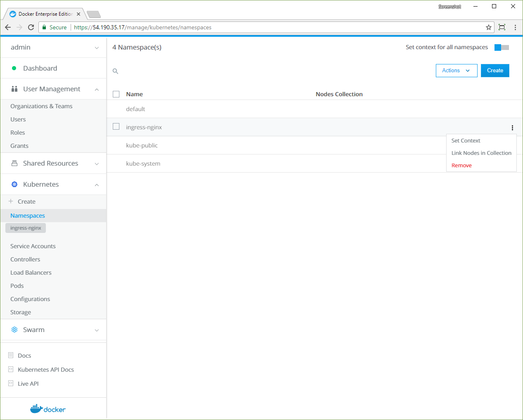This screenshot has width=523, height=420.
Task: Bookmark this page with the star icon
Action: coord(489,27)
